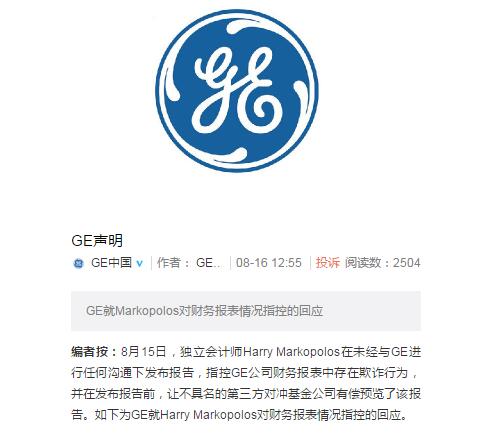Screen dimensions: 486x435
Task: Click Harry Markopolos in the first paragraph line
Action: point(292,352)
